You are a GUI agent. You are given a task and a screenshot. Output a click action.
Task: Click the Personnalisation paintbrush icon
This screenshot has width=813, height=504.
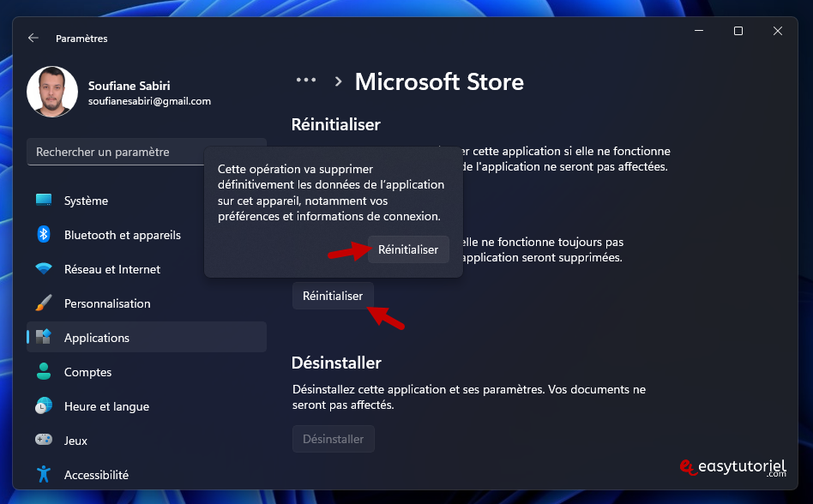click(x=44, y=303)
